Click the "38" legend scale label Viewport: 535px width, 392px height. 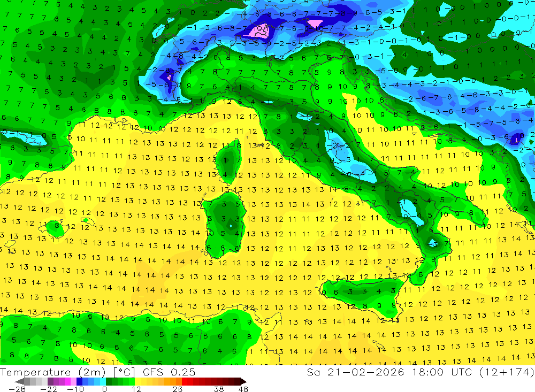219,389
